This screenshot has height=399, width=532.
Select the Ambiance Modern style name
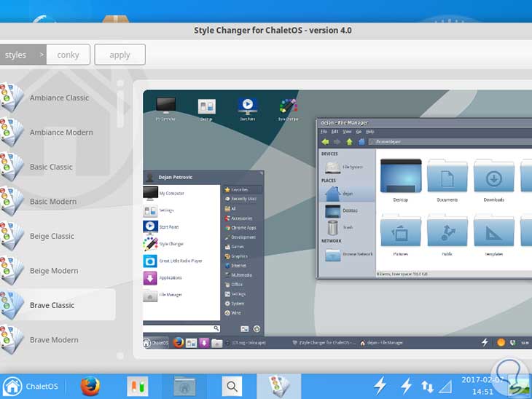(x=61, y=133)
